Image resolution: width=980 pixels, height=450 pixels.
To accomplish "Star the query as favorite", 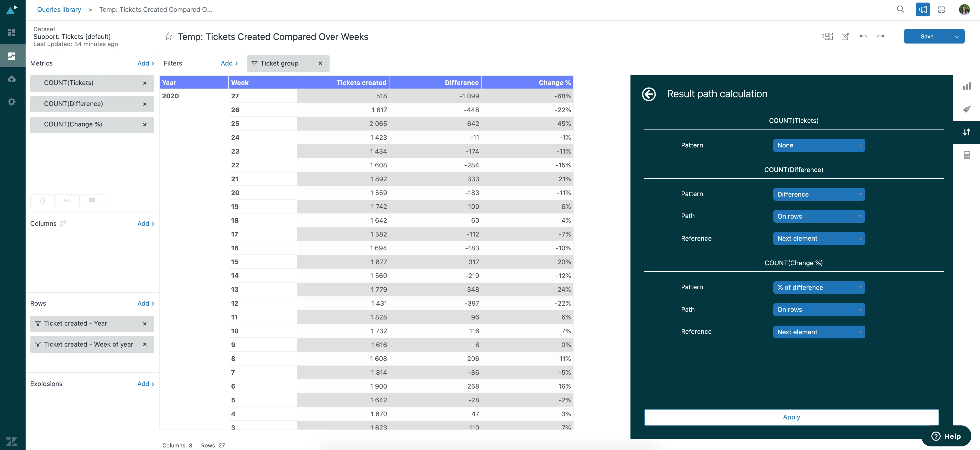I will point(168,37).
